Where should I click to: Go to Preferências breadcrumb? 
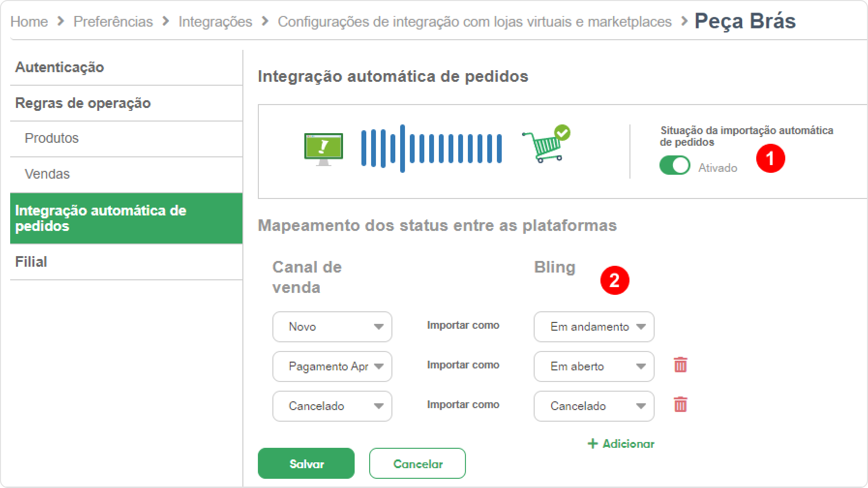coord(113,22)
